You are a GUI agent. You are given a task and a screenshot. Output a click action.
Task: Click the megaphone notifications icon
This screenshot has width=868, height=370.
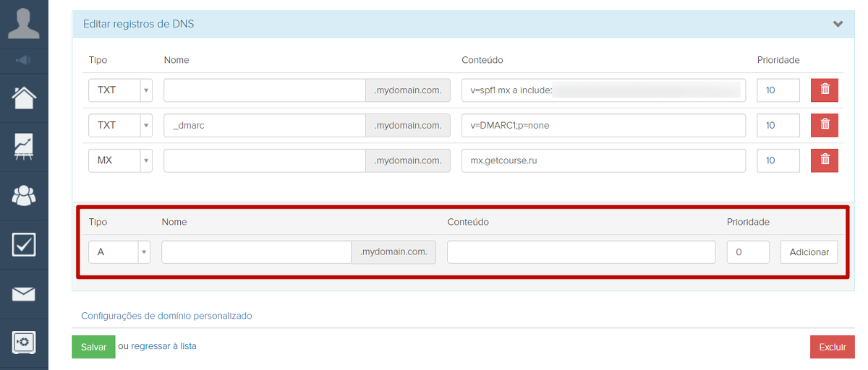(24, 61)
